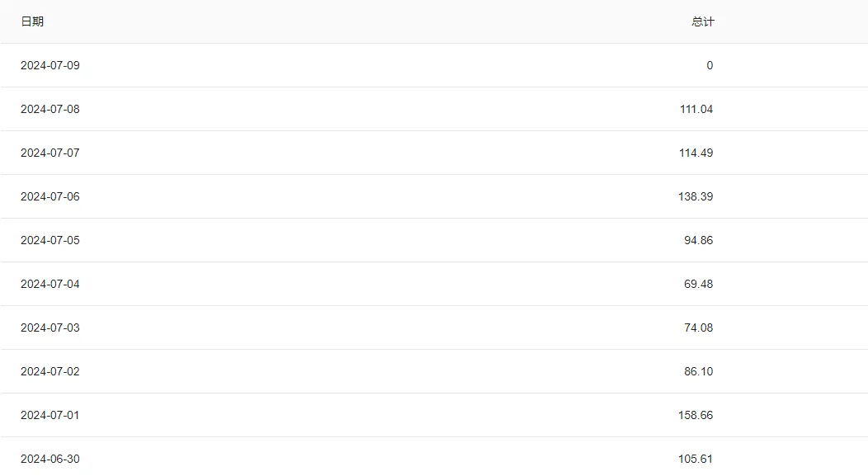Click the total value 105.61

(696, 459)
